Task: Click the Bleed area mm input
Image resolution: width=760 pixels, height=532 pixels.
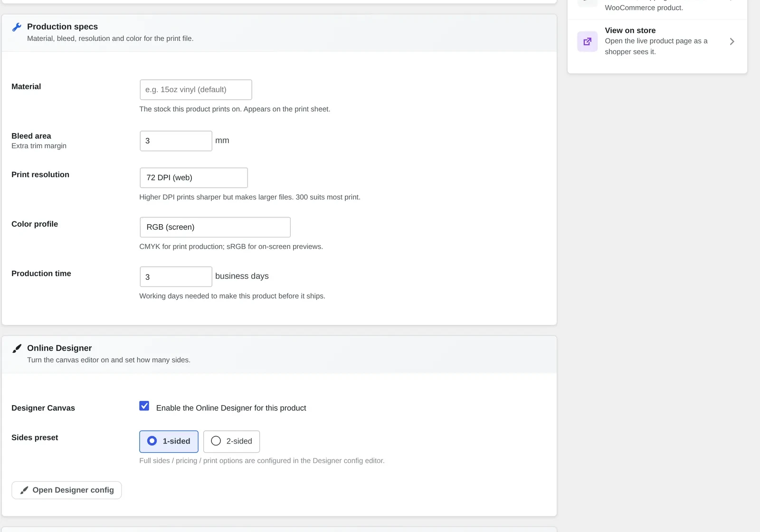Action: pyautogui.click(x=176, y=141)
